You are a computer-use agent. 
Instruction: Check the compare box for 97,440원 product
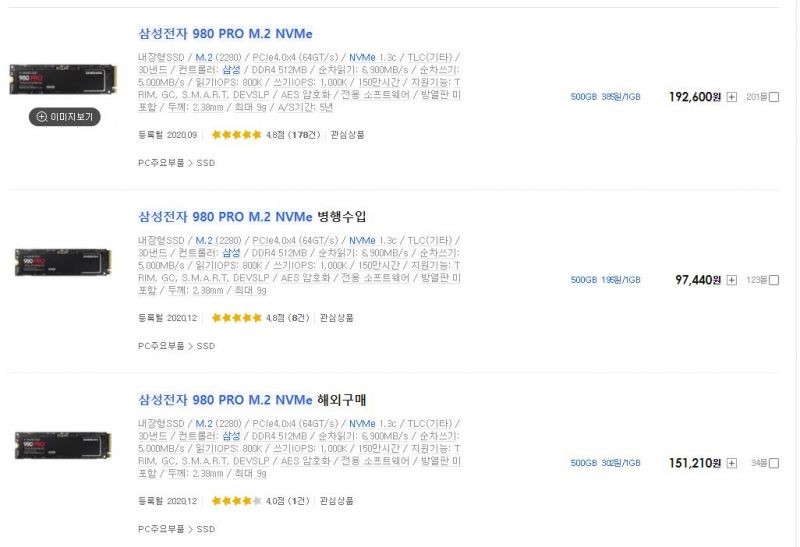pos(774,280)
